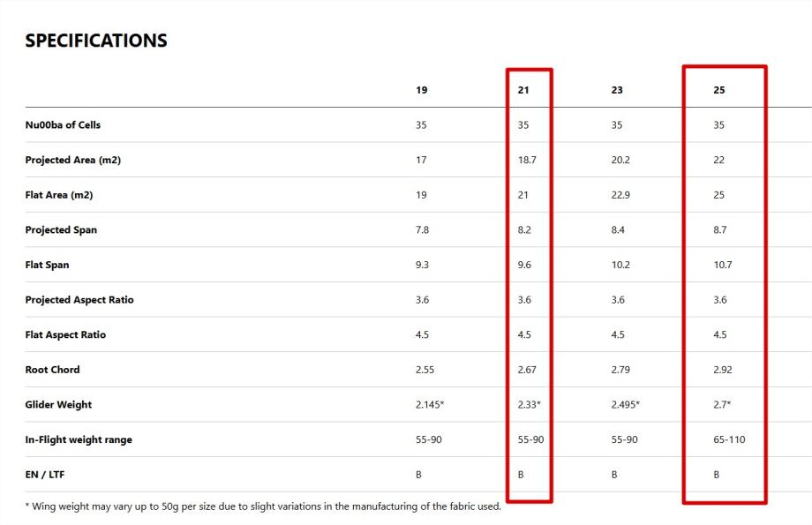Image resolution: width=812 pixels, height=525 pixels.
Task: Click the Glider Weight row label
Action: pos(58,404)
